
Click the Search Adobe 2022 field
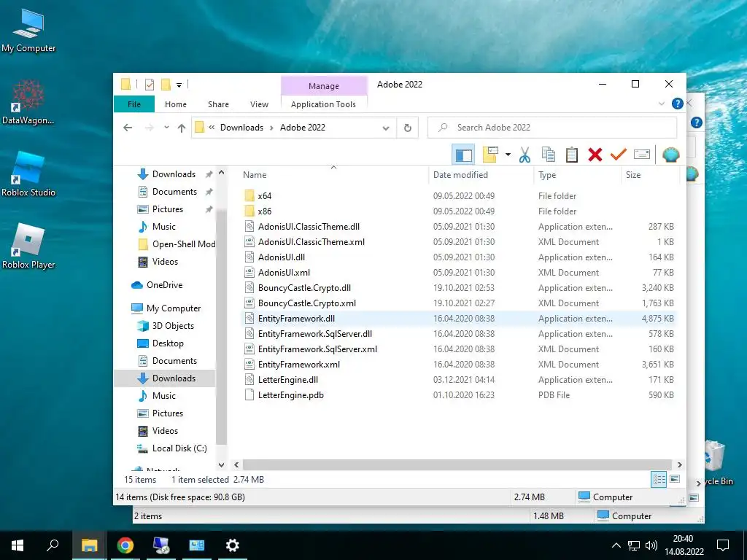tap(552, 128)
